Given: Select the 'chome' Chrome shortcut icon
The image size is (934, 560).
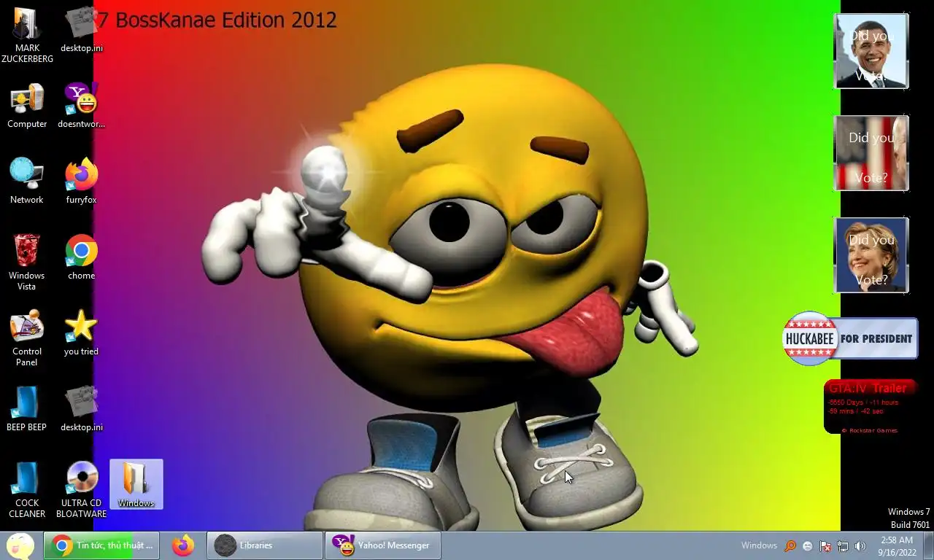Looking at the screenshot, I should coord(81,258).
